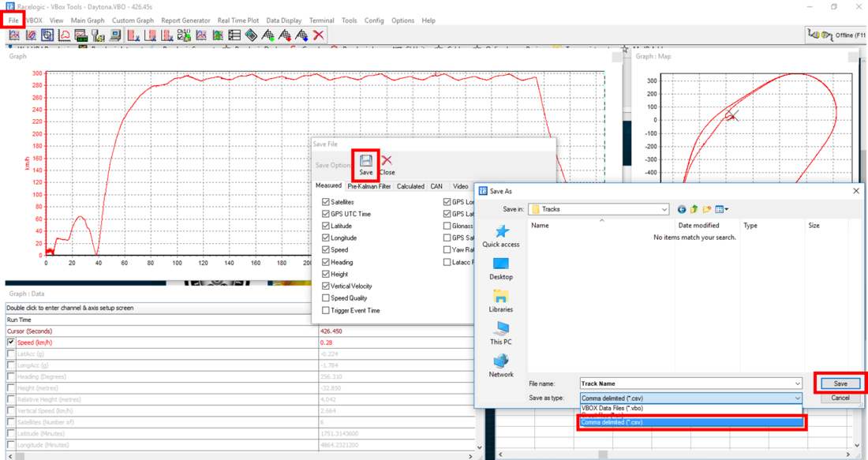Screen dimensions: 868x460
Task: Uncheck the Vertical Velocity checkbox
Action: [325, 286]
